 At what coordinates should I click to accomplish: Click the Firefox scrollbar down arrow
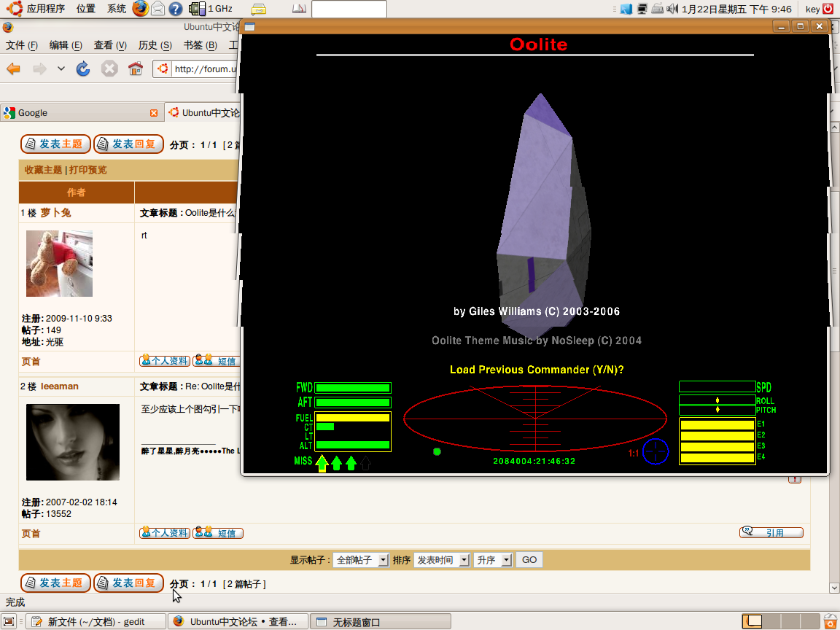coord(834,588)
